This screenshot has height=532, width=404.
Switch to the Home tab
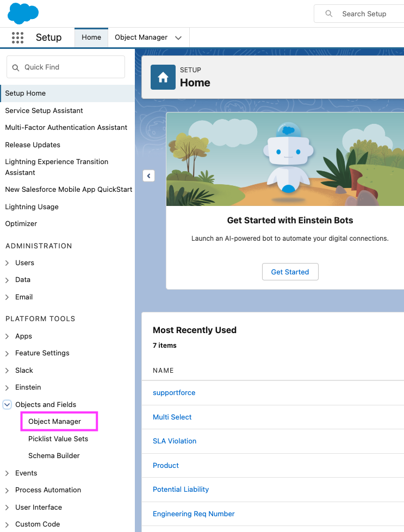click(91, 37)
